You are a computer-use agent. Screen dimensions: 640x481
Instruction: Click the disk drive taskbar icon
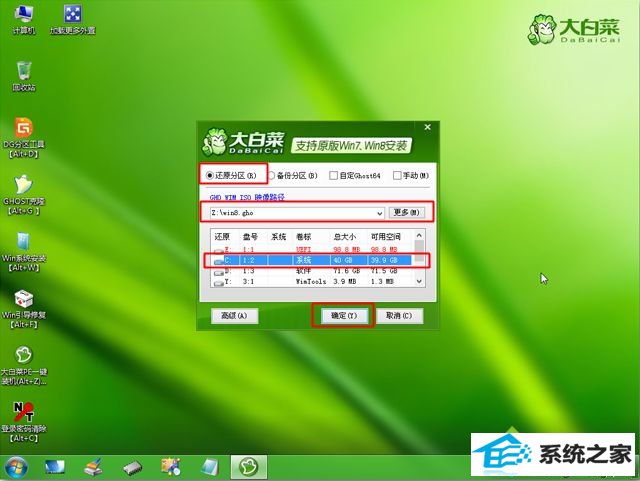(132, 467)
